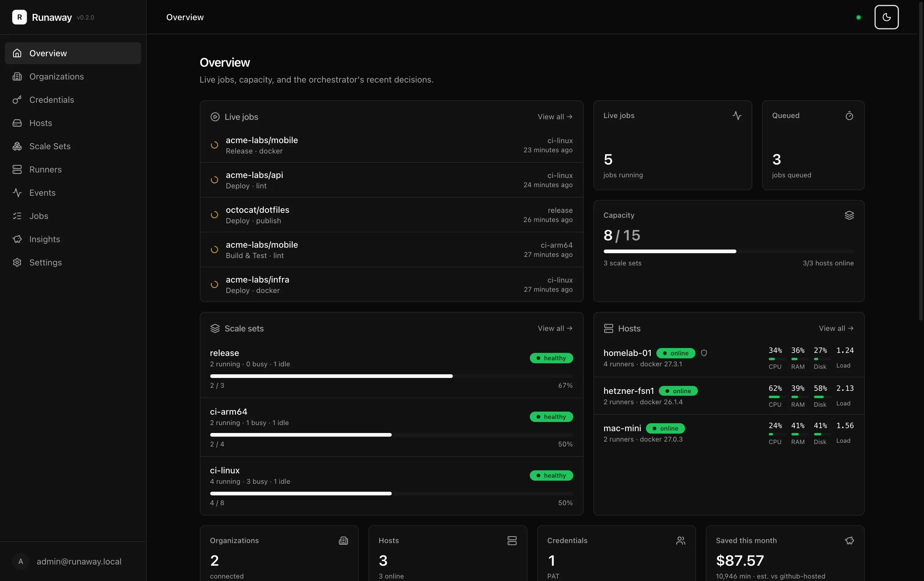Click healthy badge for ci-linux
The height and width of the screenshot is (581, 924).
coord(552,476)
